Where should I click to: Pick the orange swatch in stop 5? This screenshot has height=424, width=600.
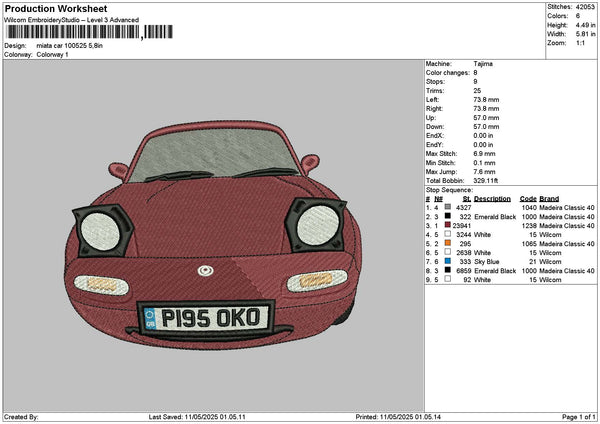(x=446, y=243)
